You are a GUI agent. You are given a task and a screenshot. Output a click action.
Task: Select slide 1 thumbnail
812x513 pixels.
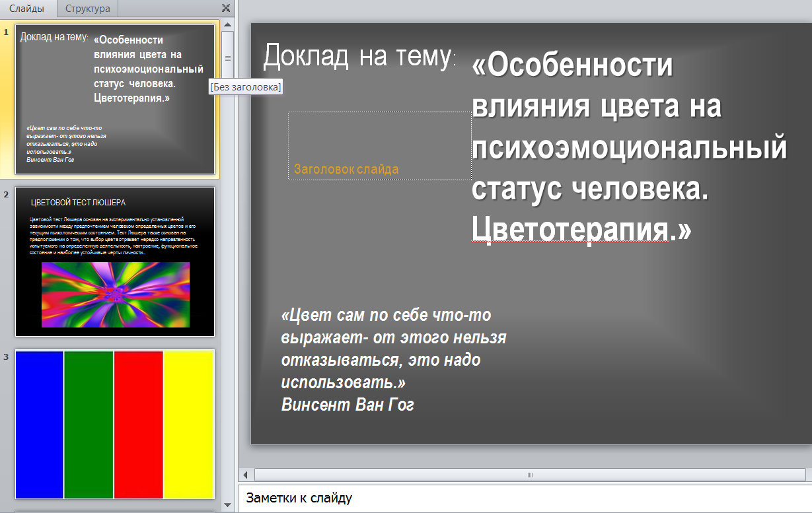pyautogui.click(x=115, y=100)
